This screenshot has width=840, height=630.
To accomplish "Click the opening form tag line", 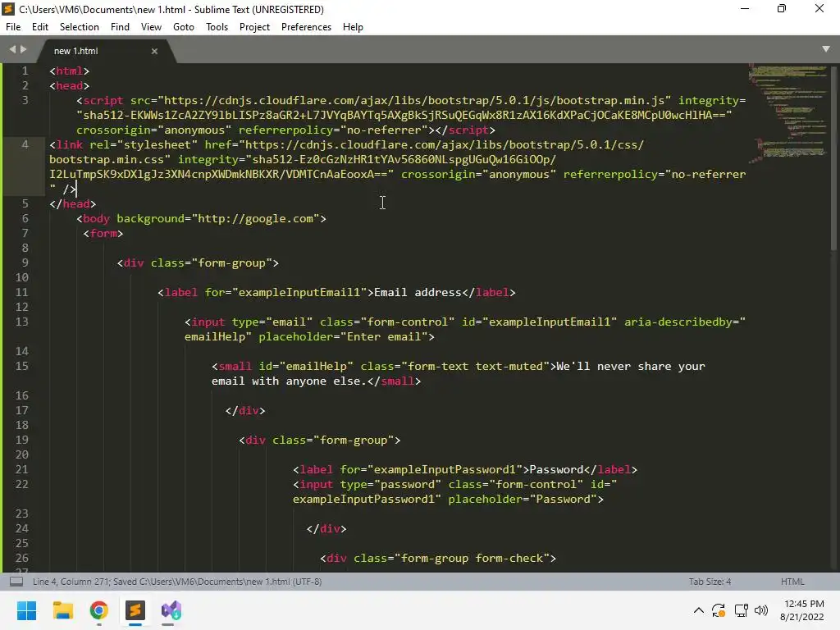I will pyautogui.click(x=103, y=234).
